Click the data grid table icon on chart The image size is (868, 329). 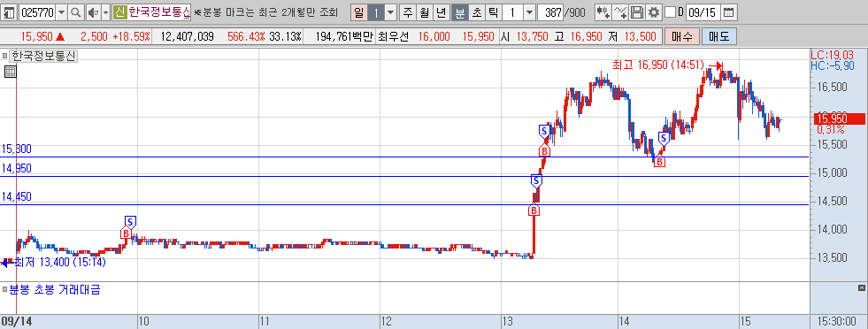tap(10, 72)
